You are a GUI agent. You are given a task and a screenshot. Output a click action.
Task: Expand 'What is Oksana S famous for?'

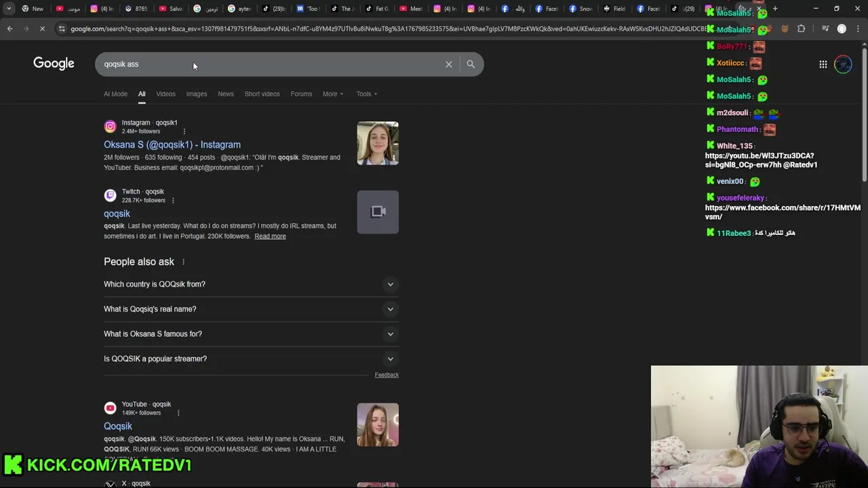point(251,334)
